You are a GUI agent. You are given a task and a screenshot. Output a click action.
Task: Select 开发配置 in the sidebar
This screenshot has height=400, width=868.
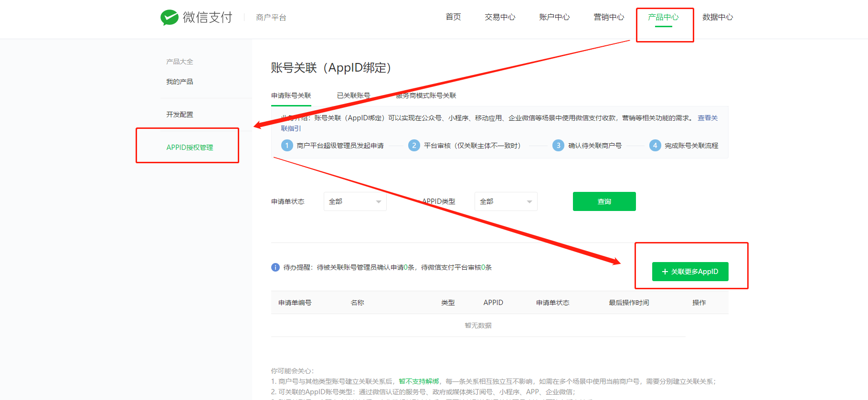180,115
